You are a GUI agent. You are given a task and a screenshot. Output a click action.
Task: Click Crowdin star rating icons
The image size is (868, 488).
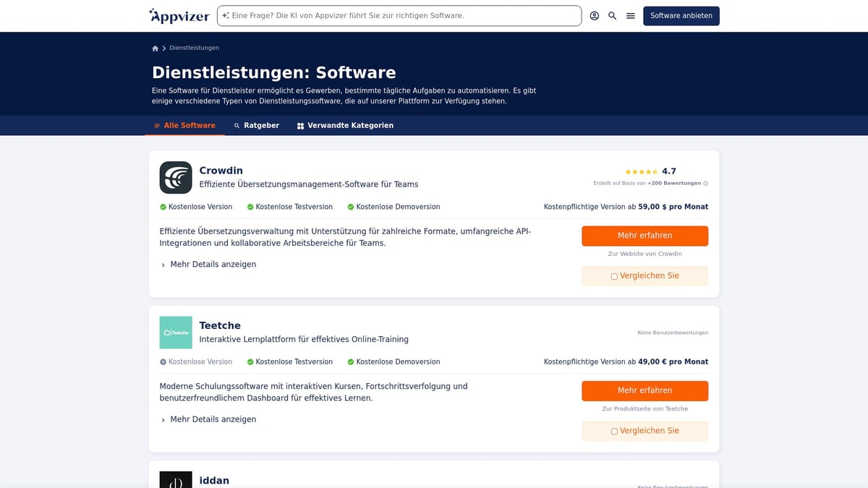click(x=642, y=172)
